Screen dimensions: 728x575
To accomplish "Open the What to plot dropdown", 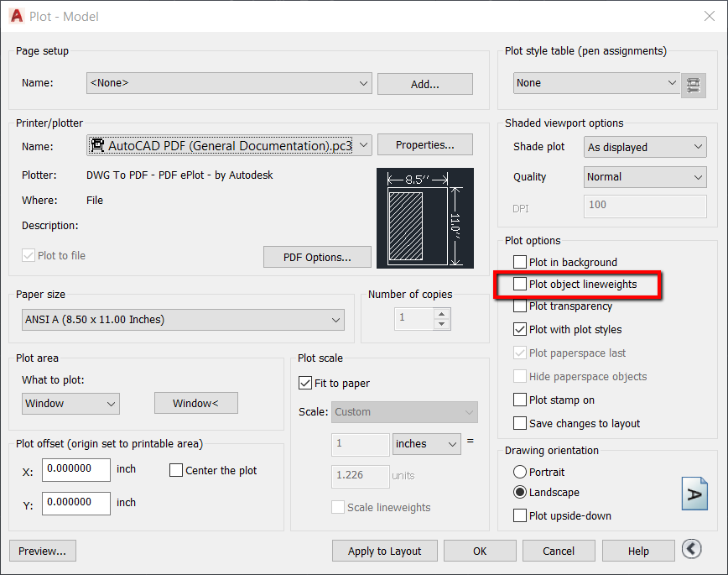I will point(110,404).
